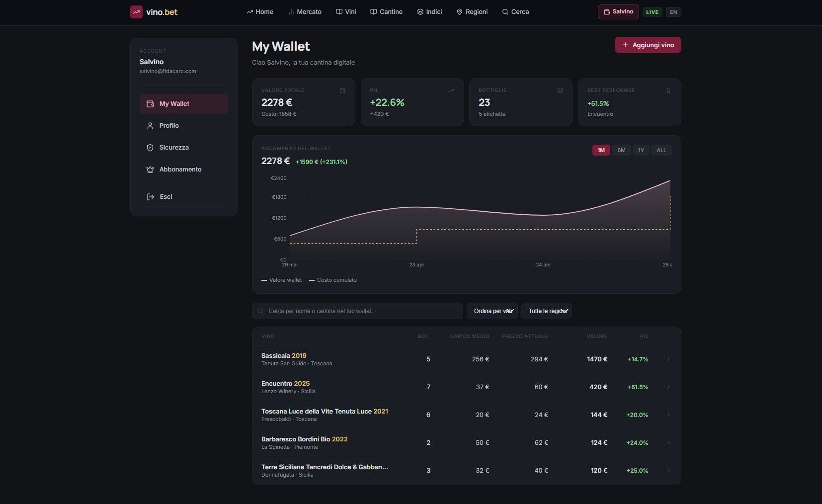Switch chart range to 1Y
Screen dimensions: 822x504
tap(641, 150)
